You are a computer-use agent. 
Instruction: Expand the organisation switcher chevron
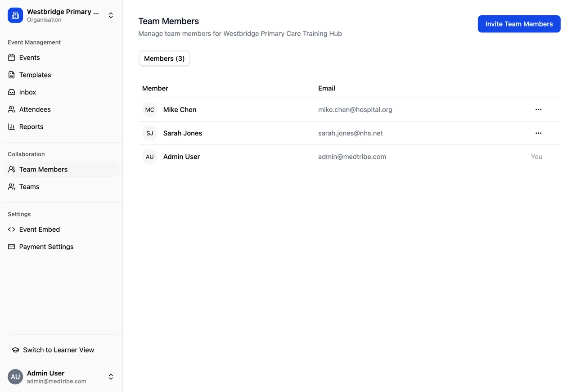(x=111, y=15)
